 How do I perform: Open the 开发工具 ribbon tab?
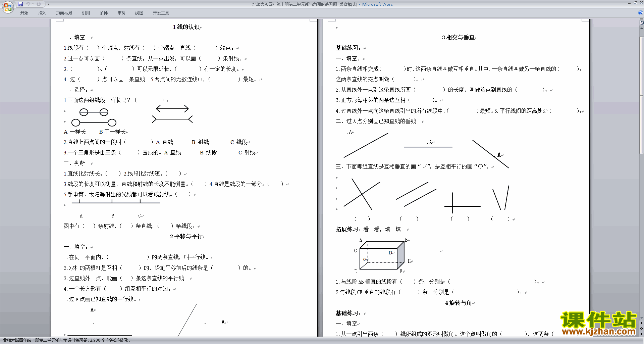(x=161, y=13)
